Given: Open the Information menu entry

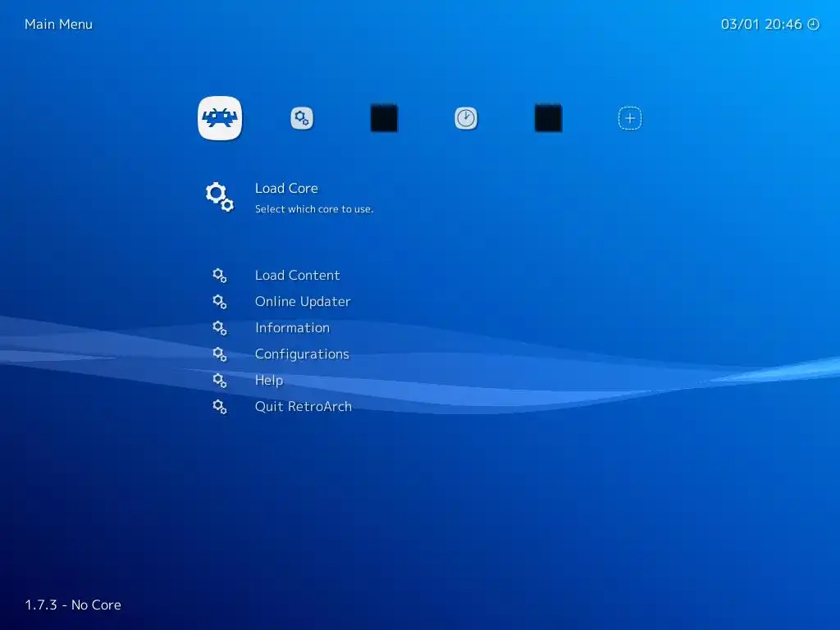Looking at the screenshot, I should [x=293, y=328].
